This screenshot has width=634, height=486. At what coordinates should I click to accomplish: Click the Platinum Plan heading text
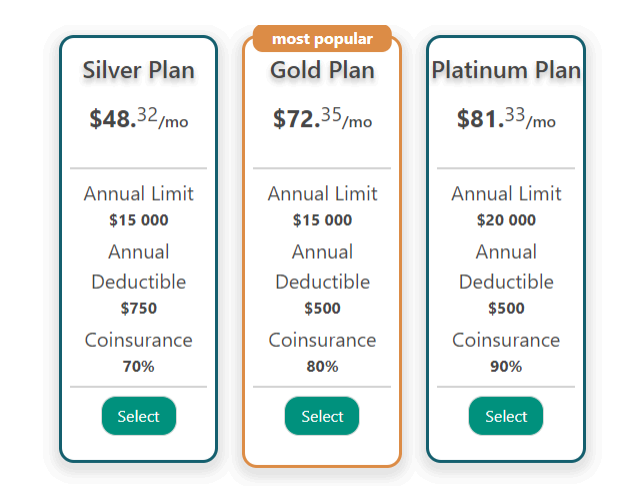506,70
